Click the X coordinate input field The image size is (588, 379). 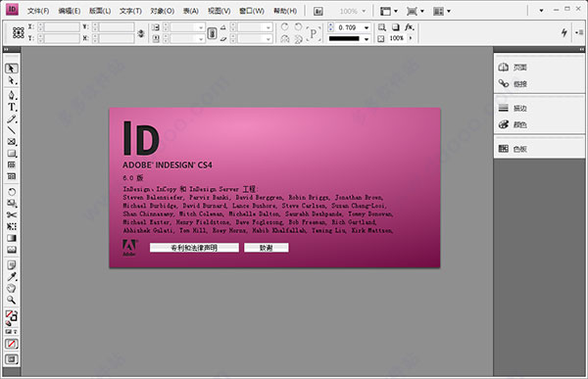click(63, 27)
